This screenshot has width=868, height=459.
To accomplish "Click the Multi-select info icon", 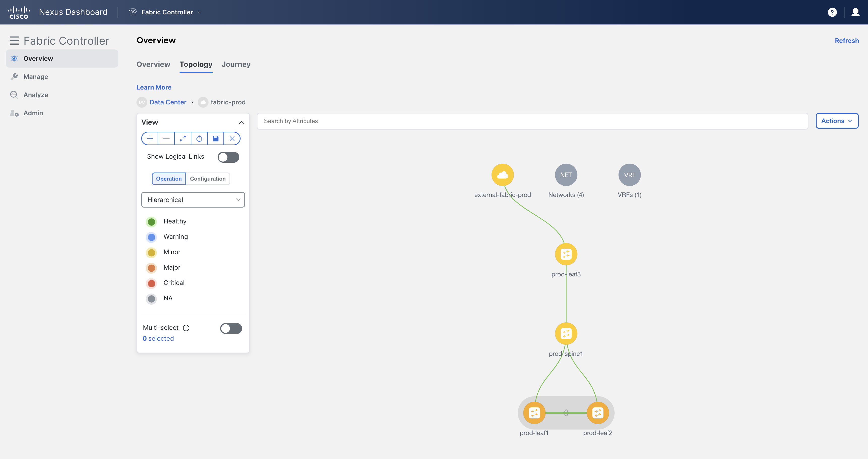I will (186, 328).
